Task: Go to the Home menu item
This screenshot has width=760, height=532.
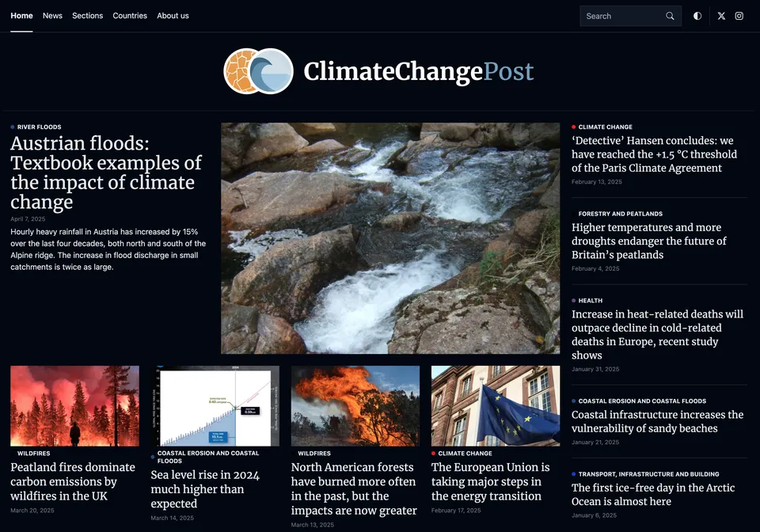Action: pyautogui.click(x=22, y=16)
